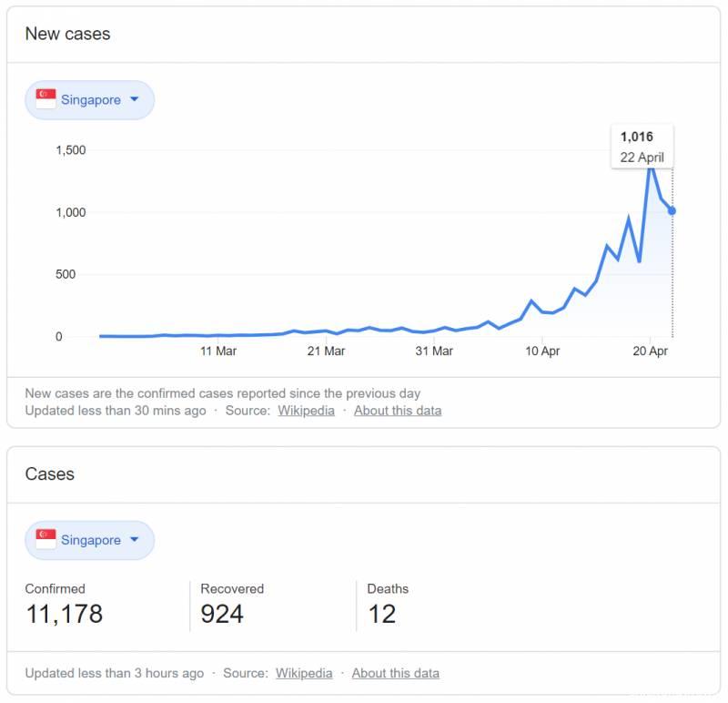Viewport: 728px width, 703px height.
Task: Click the Deaths count 12
Action: coord(381,614)
